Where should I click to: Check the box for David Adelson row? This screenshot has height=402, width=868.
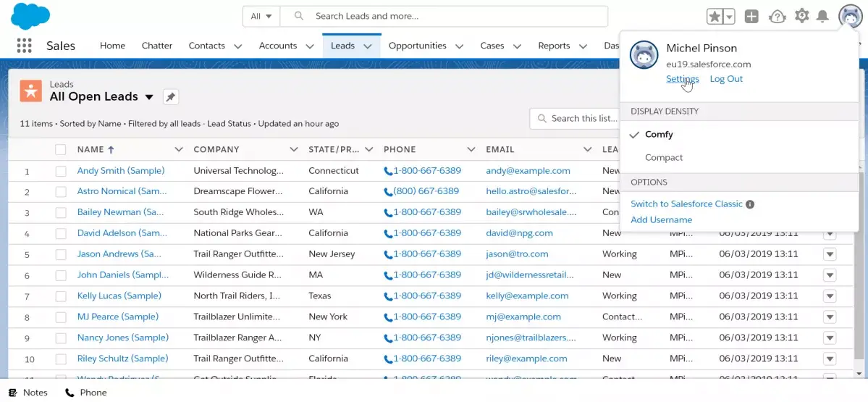(61, 234)
